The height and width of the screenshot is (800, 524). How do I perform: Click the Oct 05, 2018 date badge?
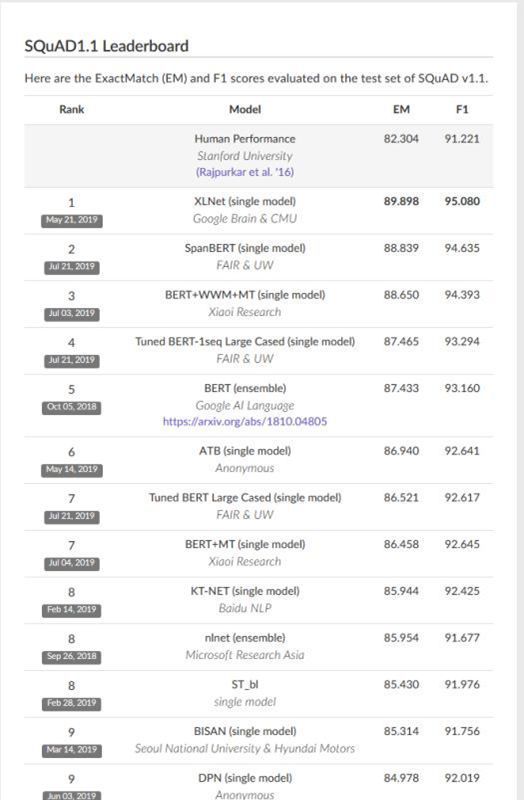(71, 407)
